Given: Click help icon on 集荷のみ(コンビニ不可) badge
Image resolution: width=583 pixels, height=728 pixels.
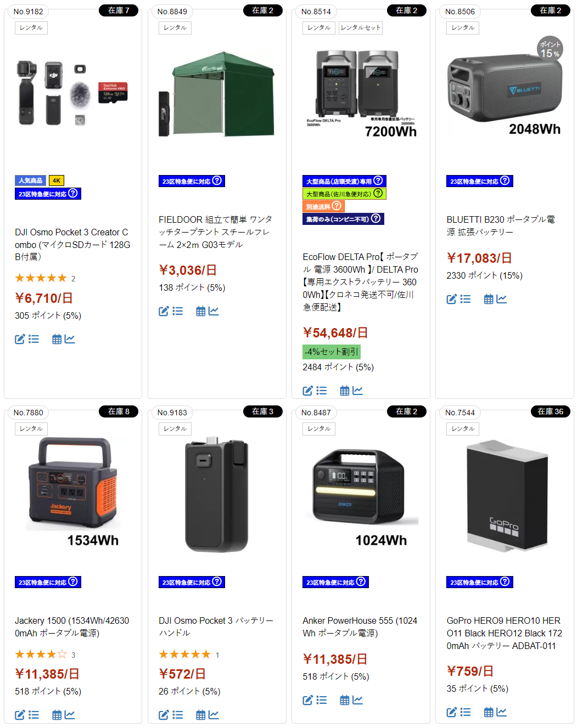Looking at the screenshot, I should 375,218.
